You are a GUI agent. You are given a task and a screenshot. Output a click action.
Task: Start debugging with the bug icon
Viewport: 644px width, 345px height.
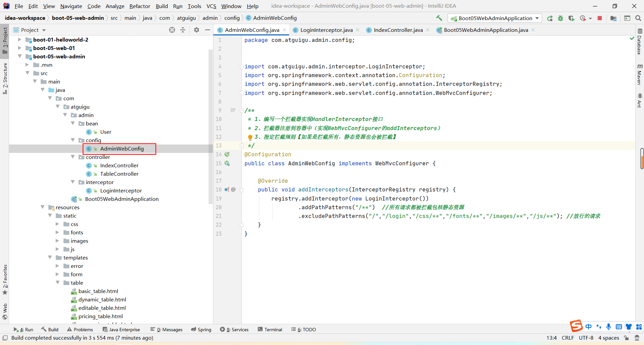(560, 18)
